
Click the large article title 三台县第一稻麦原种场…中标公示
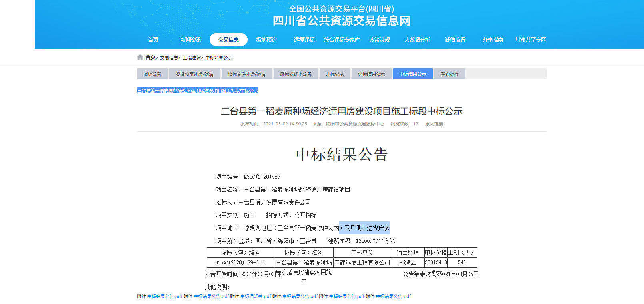(342, 111)
